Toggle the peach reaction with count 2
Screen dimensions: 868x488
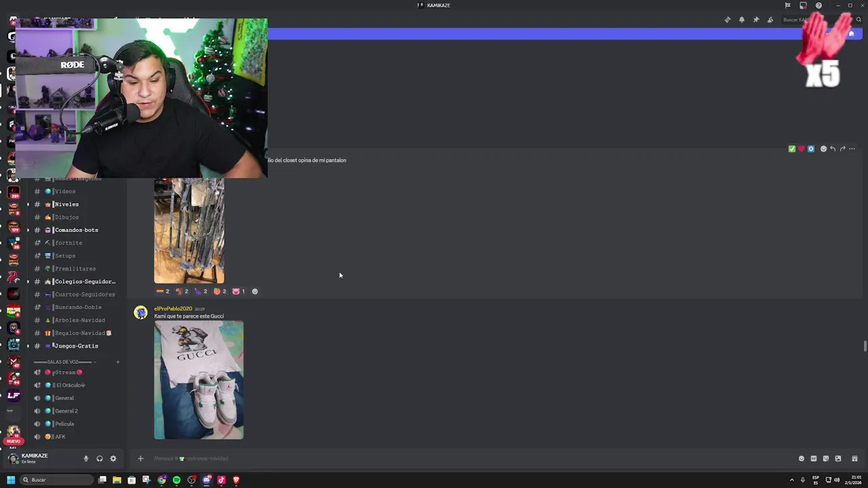220,291
